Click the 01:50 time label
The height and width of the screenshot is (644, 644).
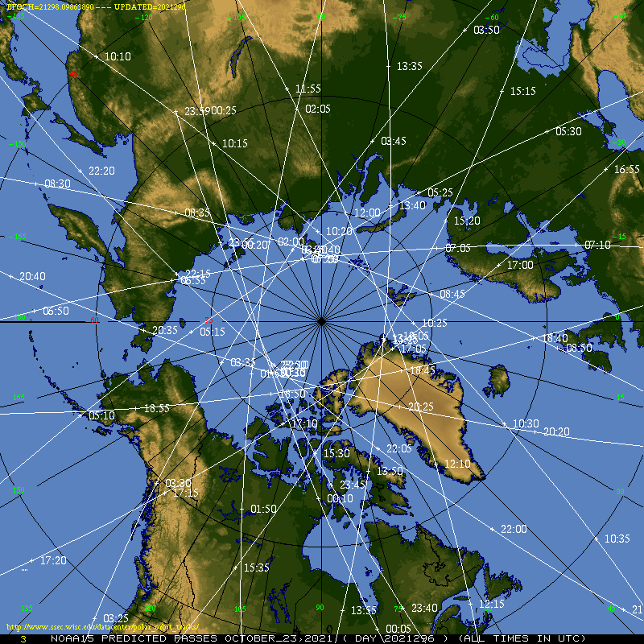(263, 510)
